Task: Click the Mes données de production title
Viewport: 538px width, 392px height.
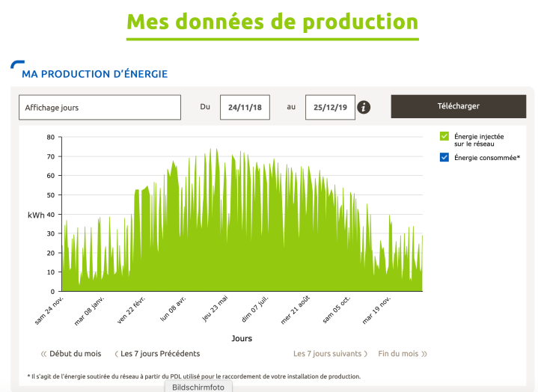Action: [x=272, y=22]
